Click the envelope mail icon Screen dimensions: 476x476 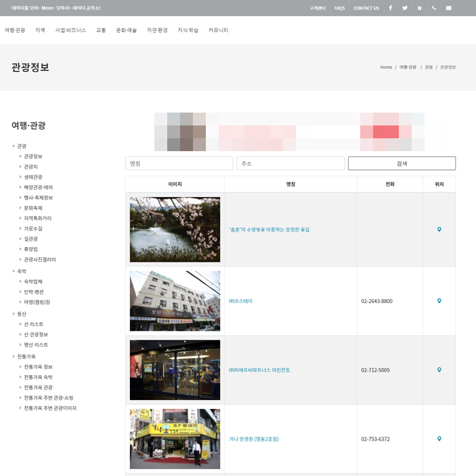[449, 8]
